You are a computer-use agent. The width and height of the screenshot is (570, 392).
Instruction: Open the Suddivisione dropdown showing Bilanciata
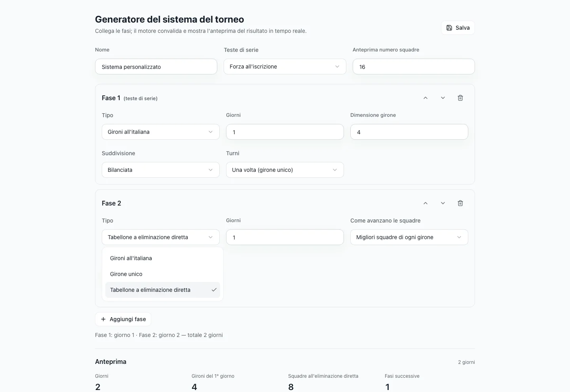(161, 170)
